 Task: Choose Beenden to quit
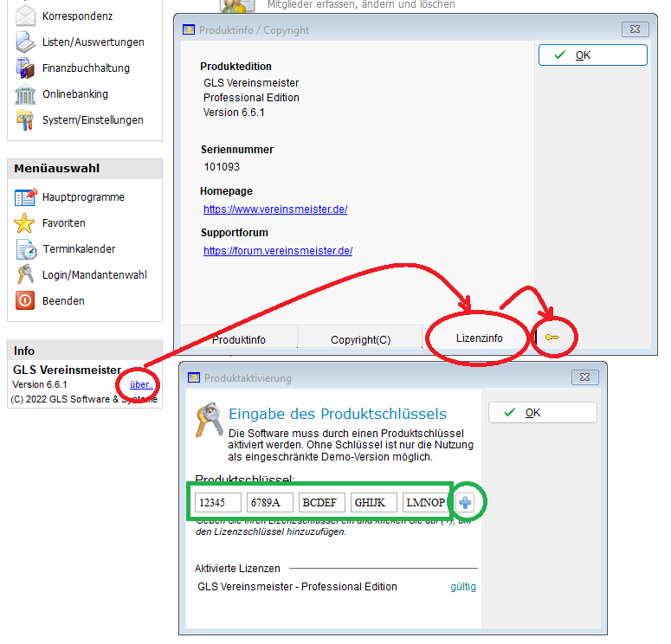tap(63, 301)
